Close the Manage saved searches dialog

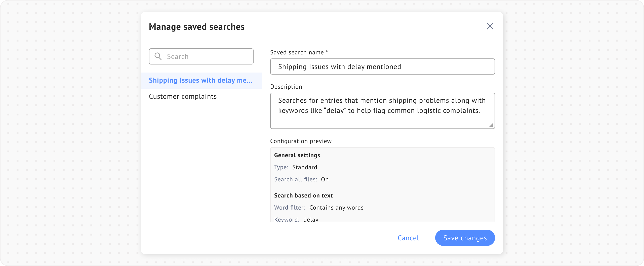coord(490,26)
